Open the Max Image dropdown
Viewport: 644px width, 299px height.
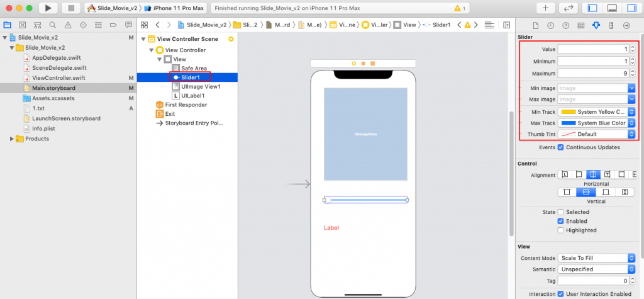click(x=631, y=99)
